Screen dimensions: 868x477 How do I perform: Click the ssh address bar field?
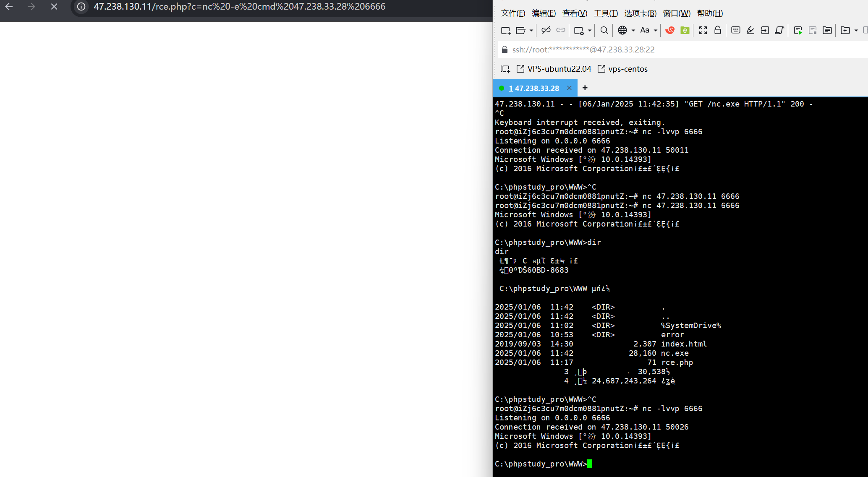672,50
